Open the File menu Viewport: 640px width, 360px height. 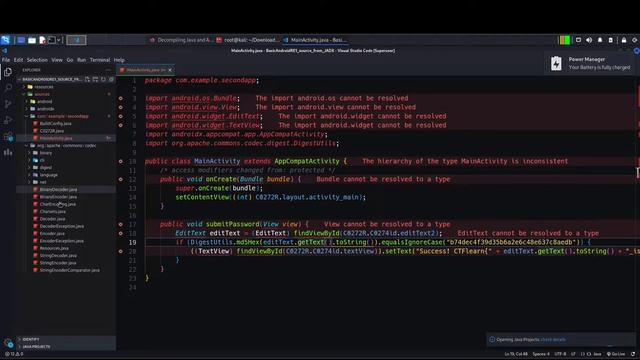[x=6, y=60]
